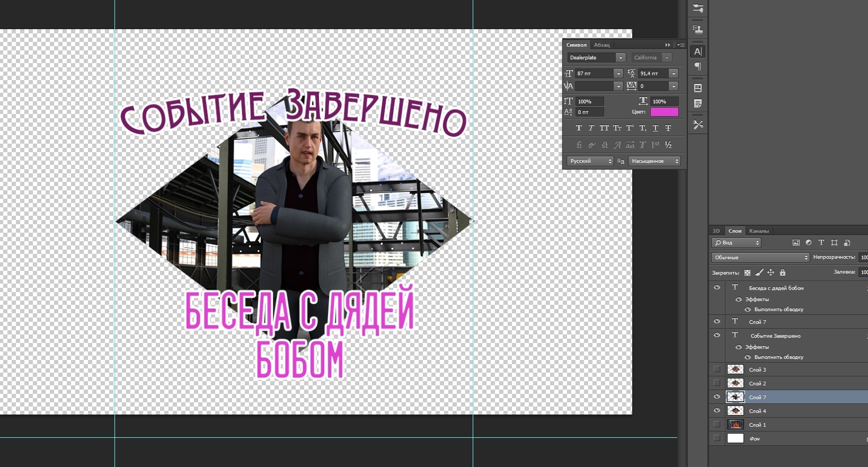Switch to the 3D tab

pyautogui.click(x=716, y=231)
